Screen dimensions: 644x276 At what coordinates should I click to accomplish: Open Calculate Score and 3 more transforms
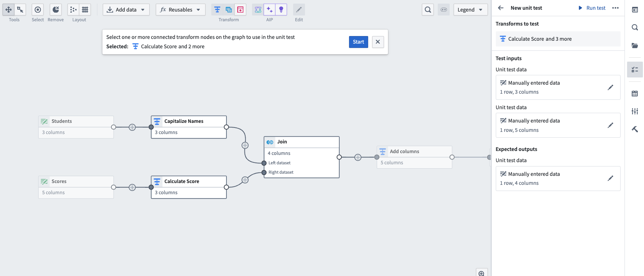(x=558, y=39)
